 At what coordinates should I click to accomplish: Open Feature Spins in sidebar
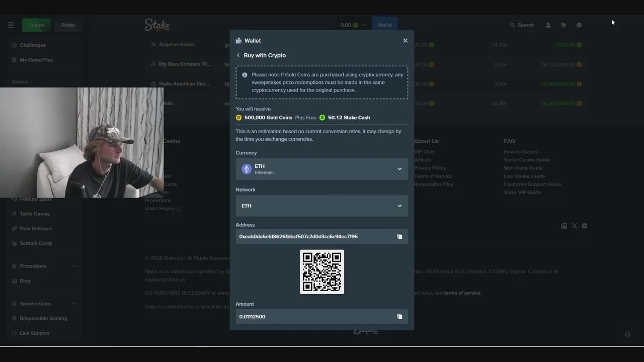point(36,199)
